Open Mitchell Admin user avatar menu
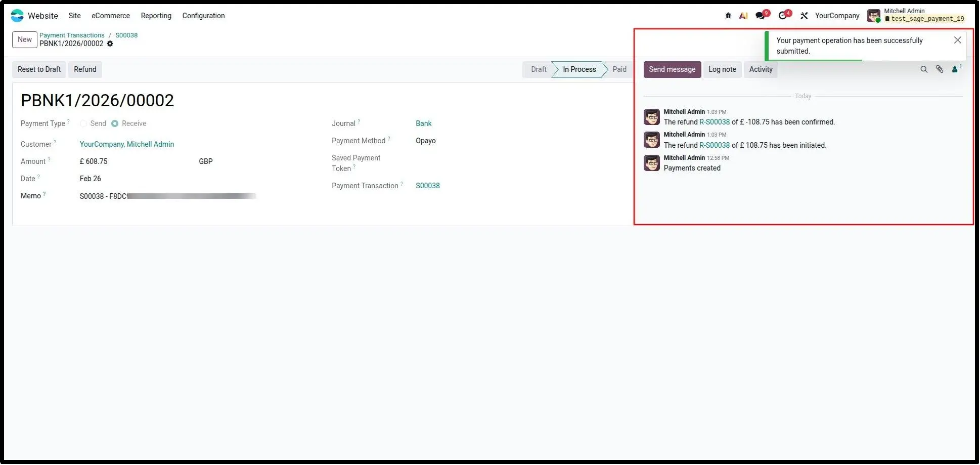The image size is (980, 465). point(874,16)
